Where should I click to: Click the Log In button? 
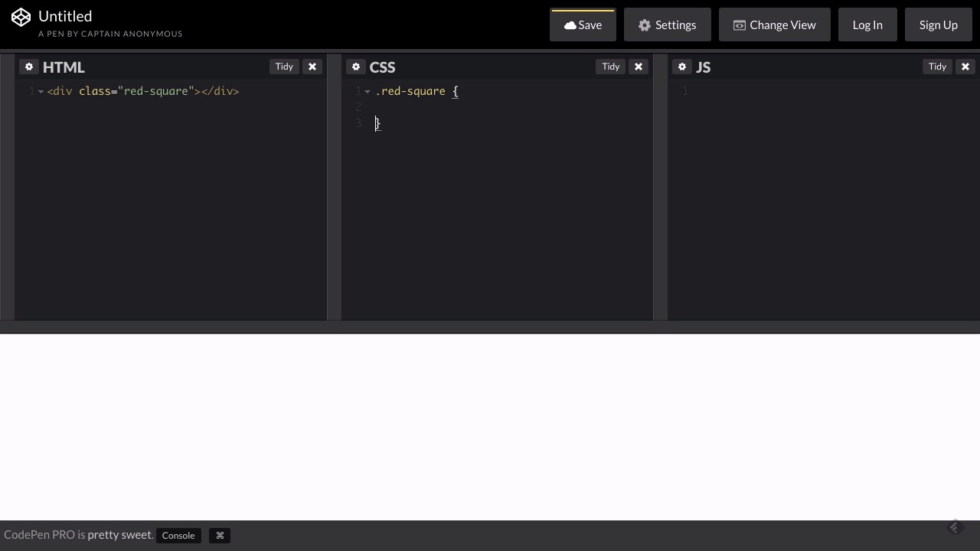[x=867, y=25]
